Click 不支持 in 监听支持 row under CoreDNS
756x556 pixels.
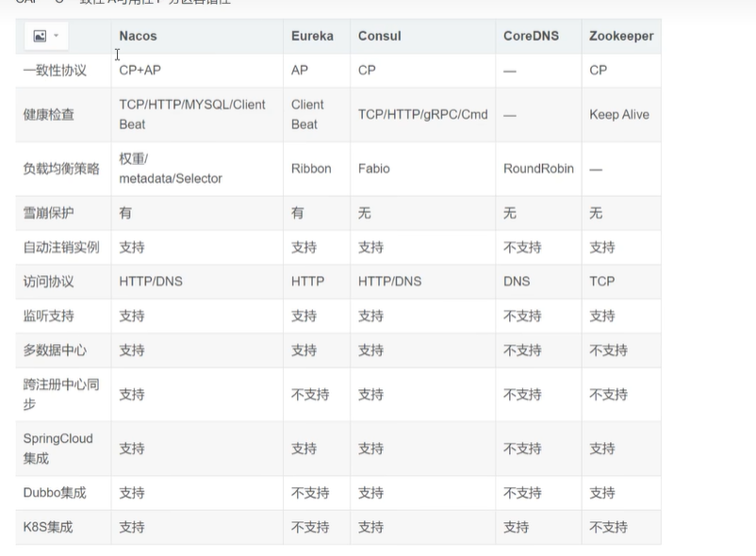[x=522, y=316]
